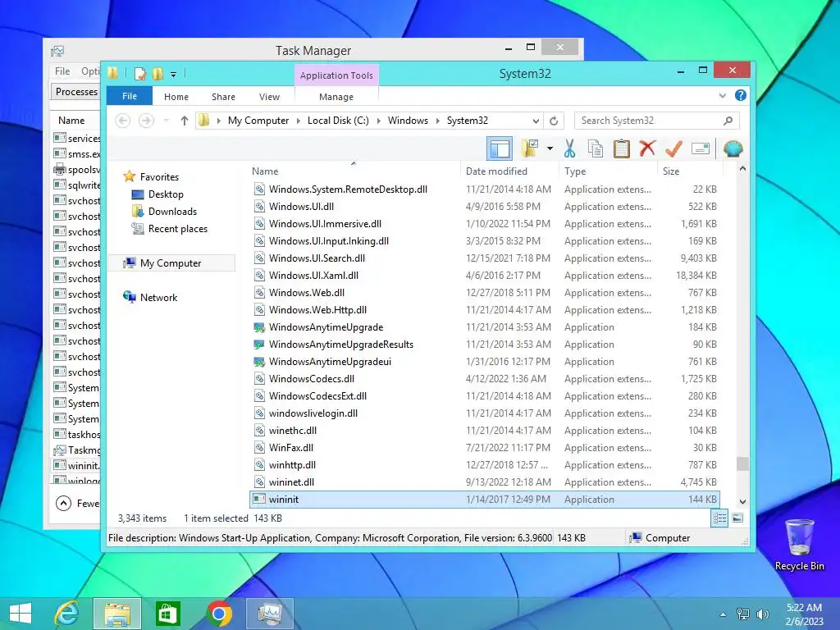Open Recent places in navigation pane
The image size is (840, 630).
coord(178,229)
